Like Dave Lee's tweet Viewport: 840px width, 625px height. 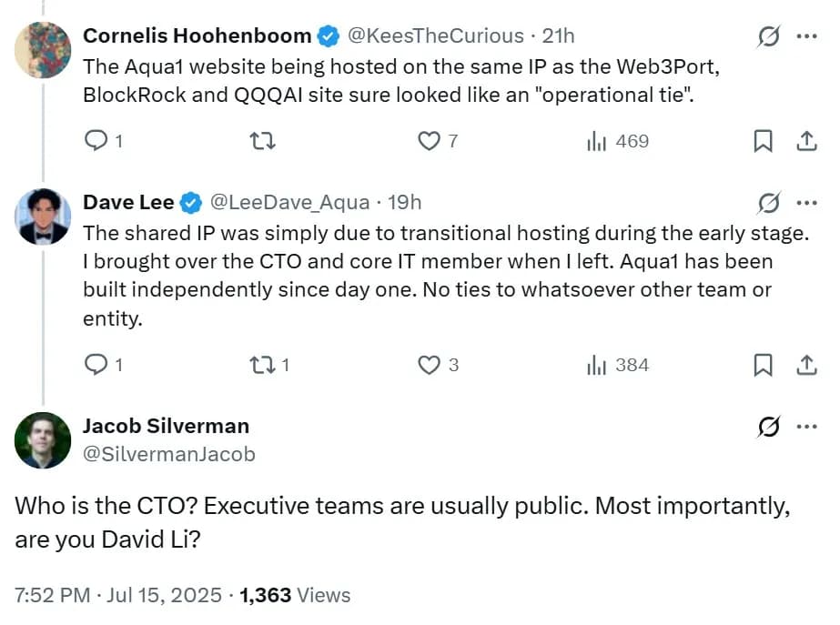coord(429,365)
